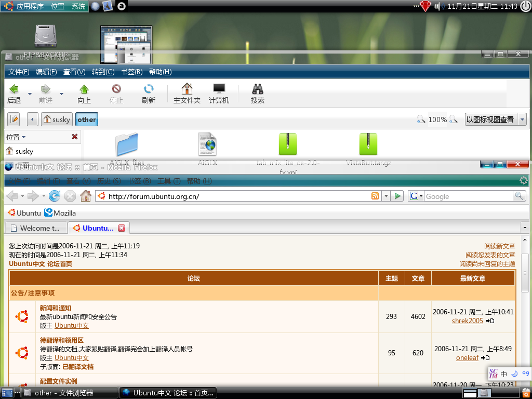This screenshot has height=399, width=532.
Task: Go to Firefox home page
Action: pos(86,196)
